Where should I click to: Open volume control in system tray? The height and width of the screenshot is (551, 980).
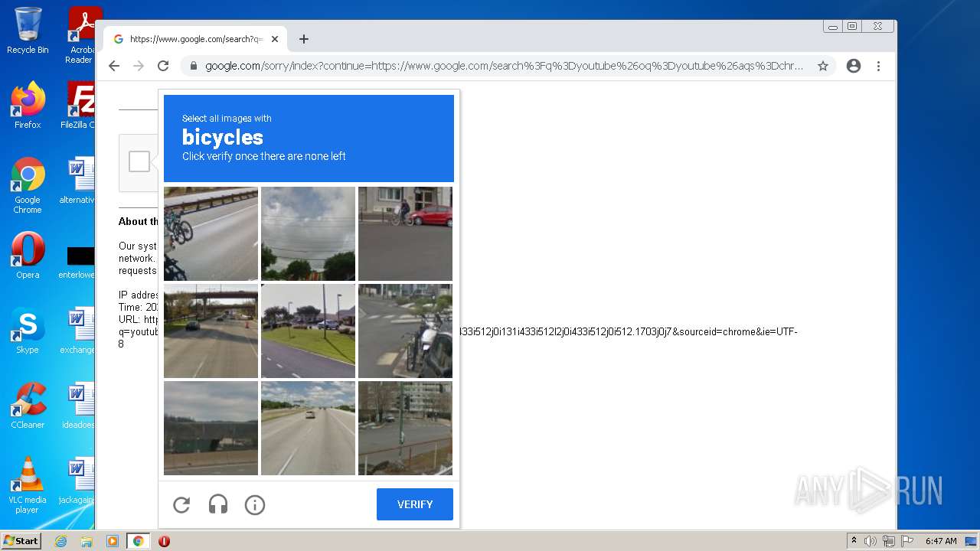point(871,541)
